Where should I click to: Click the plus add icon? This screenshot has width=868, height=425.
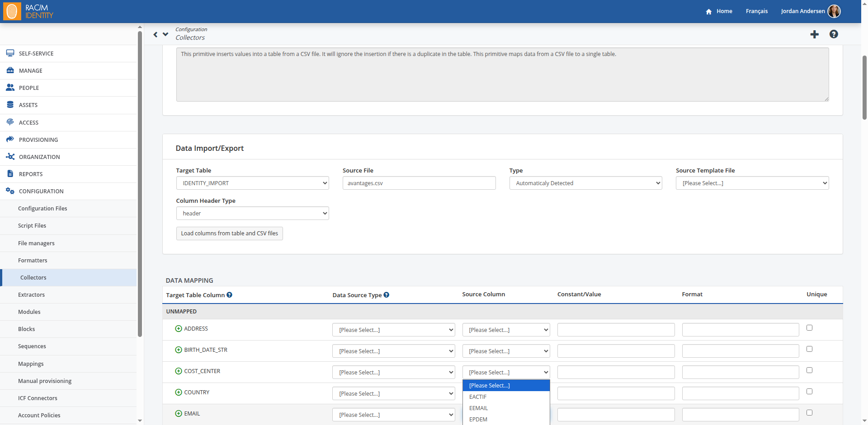pos(814,34)
